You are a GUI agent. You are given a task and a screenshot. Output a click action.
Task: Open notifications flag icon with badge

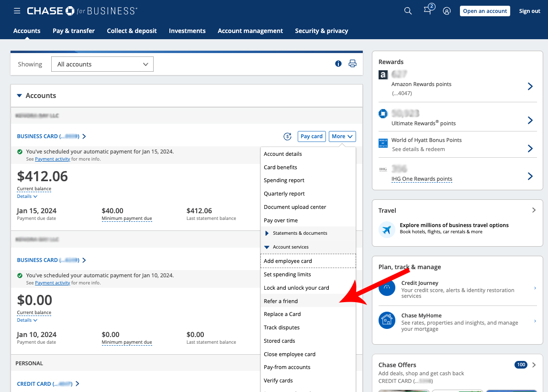428,11
